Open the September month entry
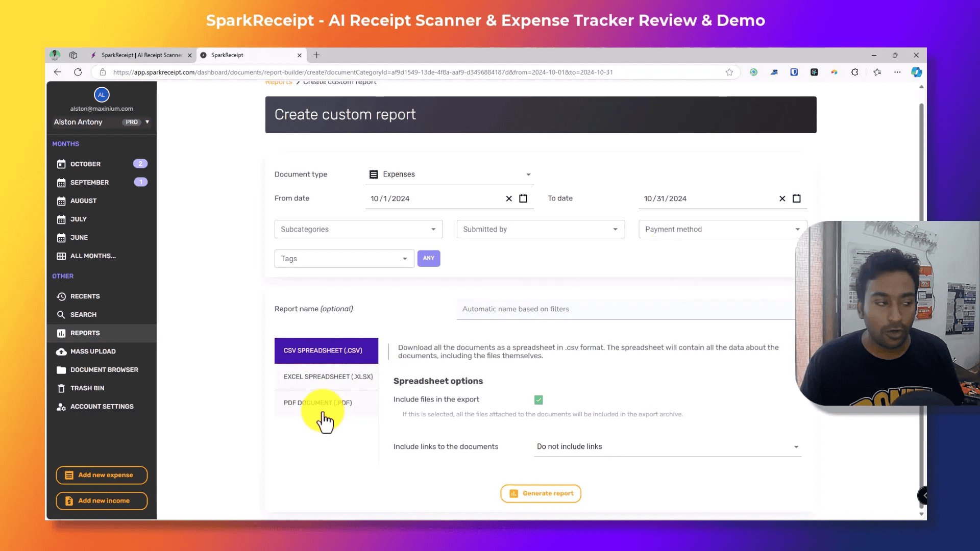 coord(102,182)
